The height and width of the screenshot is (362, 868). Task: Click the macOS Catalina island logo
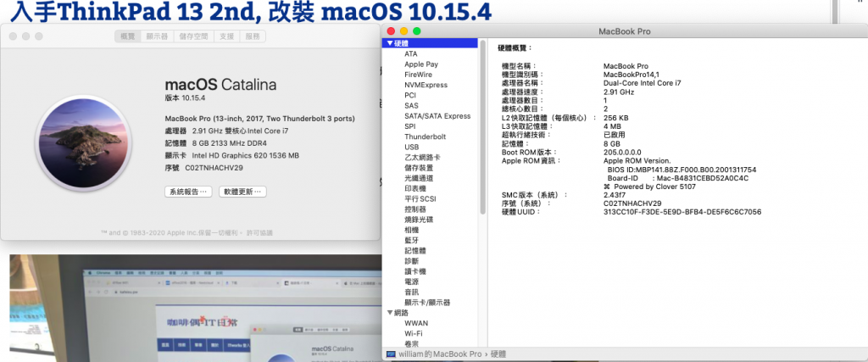click(x=84, y=143)
